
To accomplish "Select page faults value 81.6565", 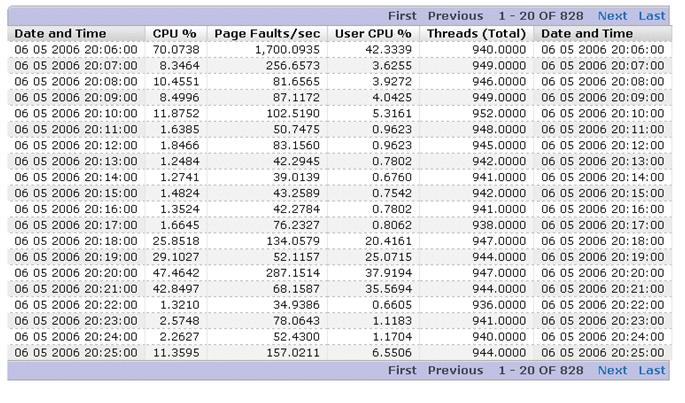I will 296,82.
